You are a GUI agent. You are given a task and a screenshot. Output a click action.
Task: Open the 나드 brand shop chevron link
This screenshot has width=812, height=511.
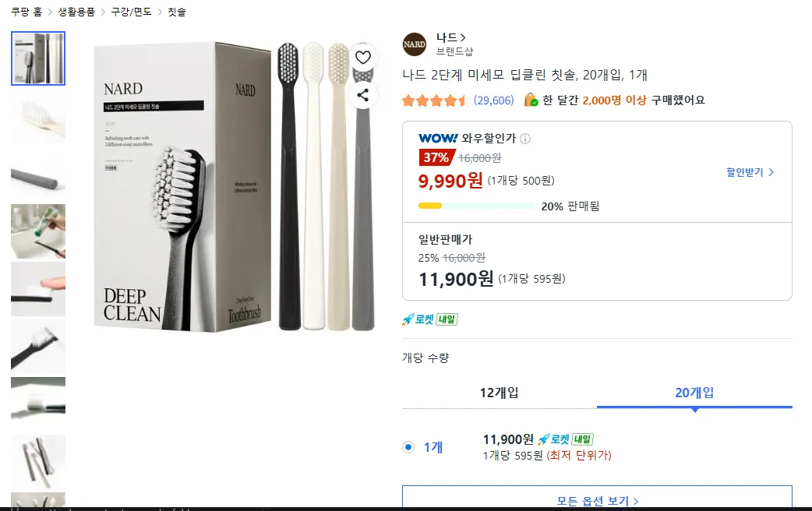click(451, 38)
